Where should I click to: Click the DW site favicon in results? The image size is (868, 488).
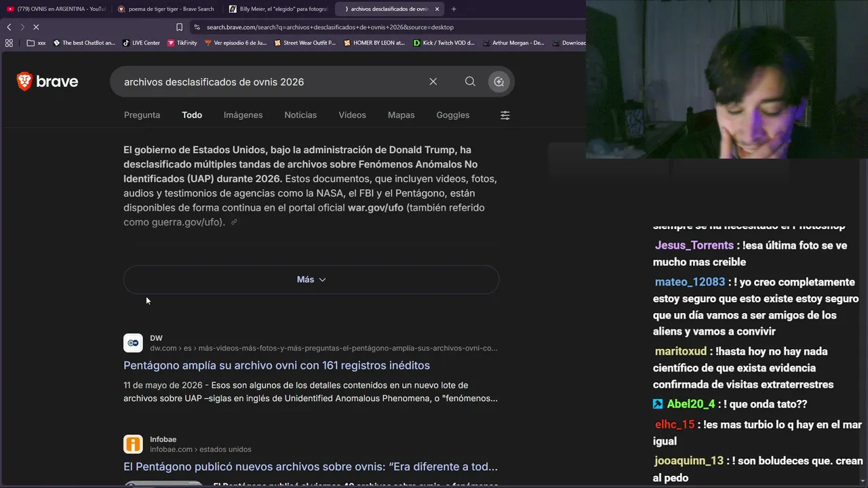click(x=133, y=343)
